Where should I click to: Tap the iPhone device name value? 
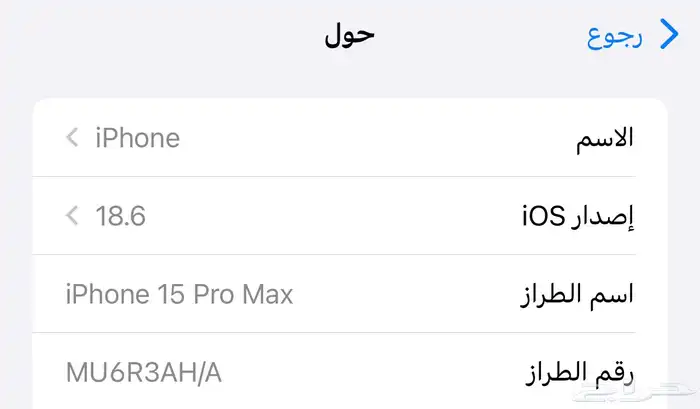(137, 138)
